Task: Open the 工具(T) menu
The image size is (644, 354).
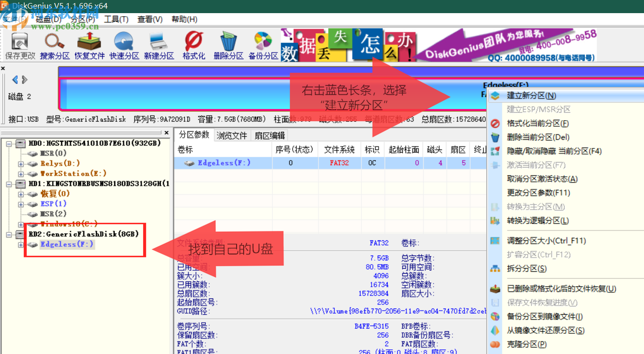Action: (x=116, y=19)
